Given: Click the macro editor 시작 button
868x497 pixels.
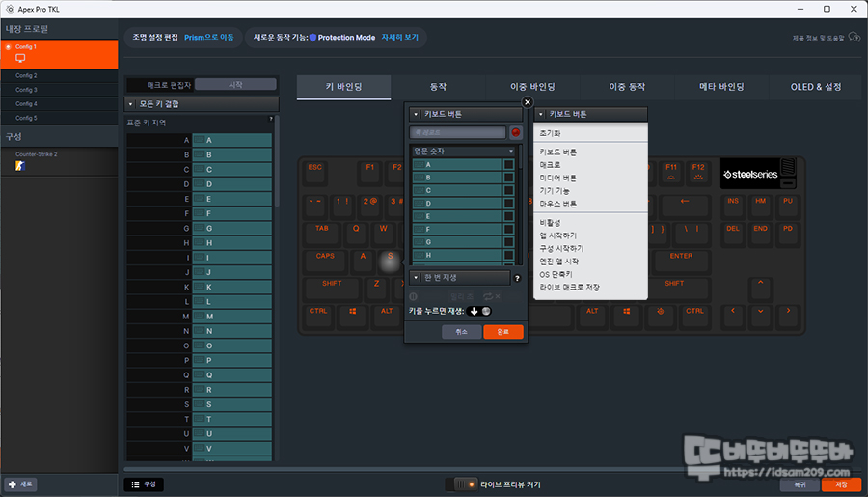Looking at the screenshot, I should pos(236,84).
